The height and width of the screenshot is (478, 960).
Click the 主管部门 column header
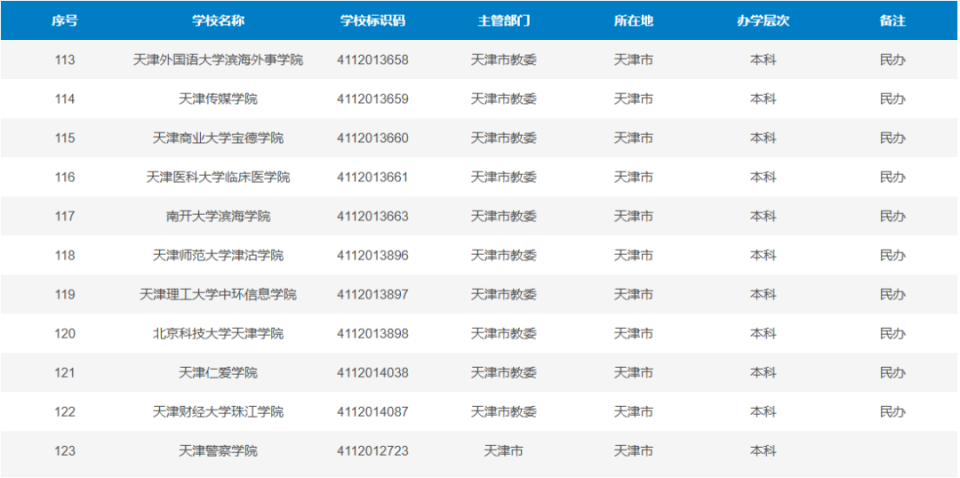tap(503, 21)
